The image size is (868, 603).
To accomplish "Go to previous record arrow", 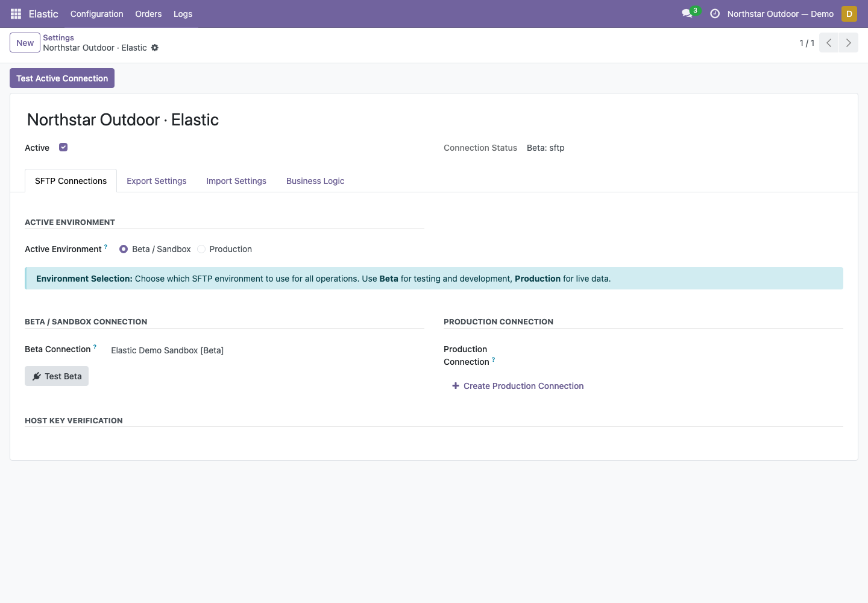I will [829, 43].
